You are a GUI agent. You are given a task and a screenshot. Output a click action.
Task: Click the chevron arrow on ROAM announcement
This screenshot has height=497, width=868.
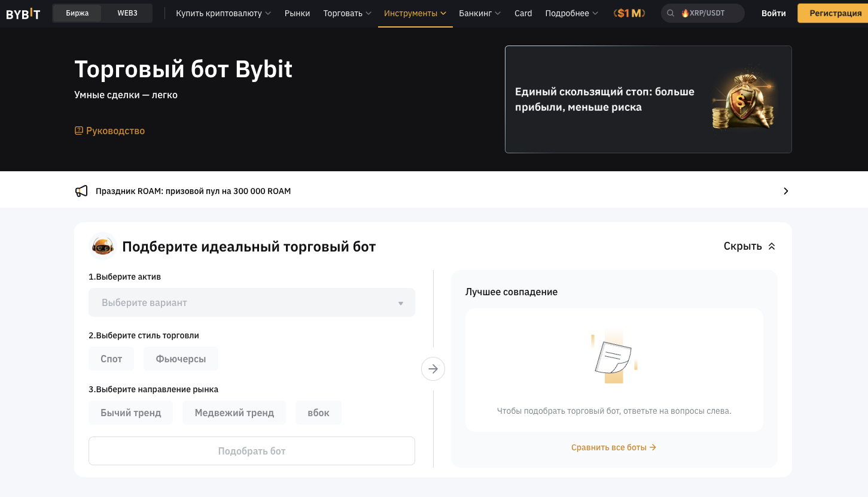786,191
